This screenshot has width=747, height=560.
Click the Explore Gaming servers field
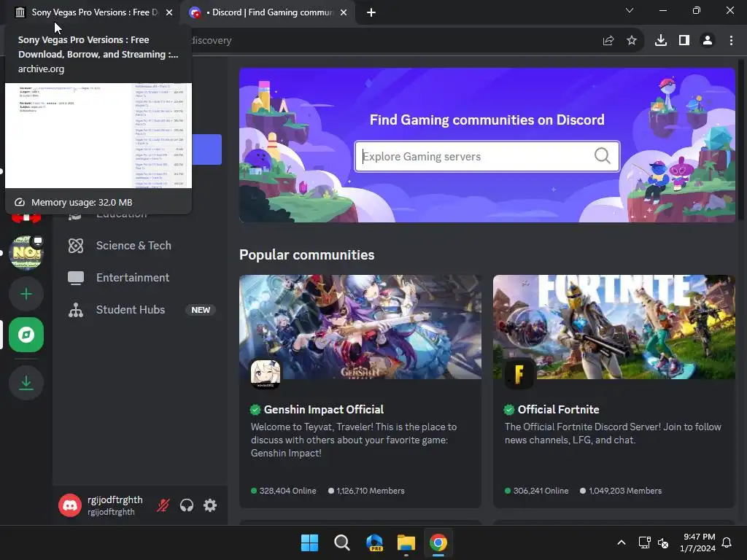(487, 156)
